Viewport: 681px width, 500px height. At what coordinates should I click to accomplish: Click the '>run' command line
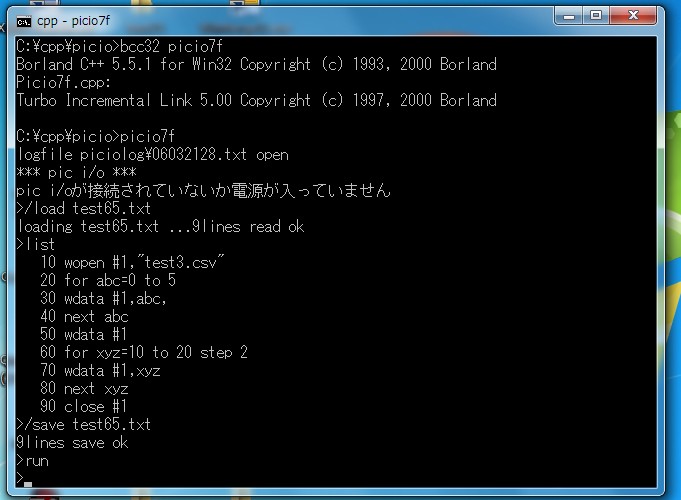[x=33, y=461]
